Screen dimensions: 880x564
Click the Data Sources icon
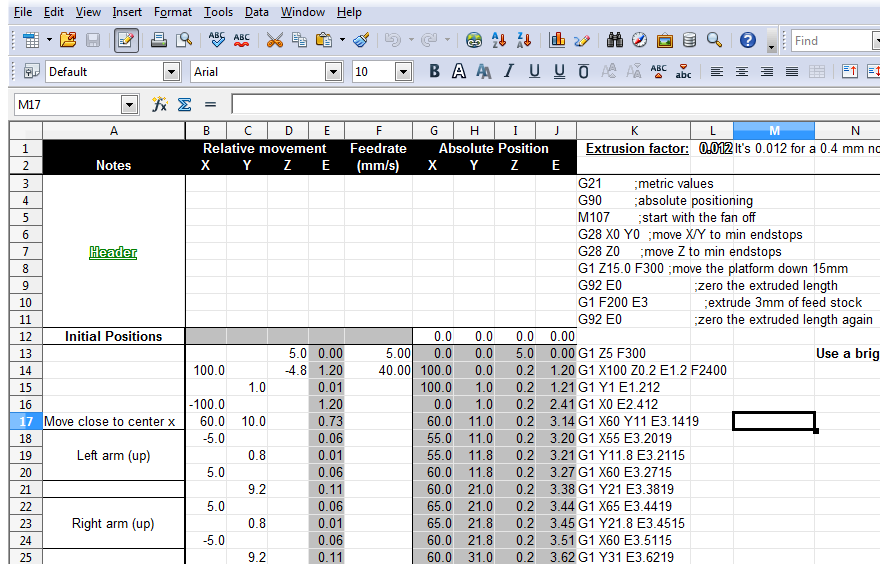click(x=689, y=40)
